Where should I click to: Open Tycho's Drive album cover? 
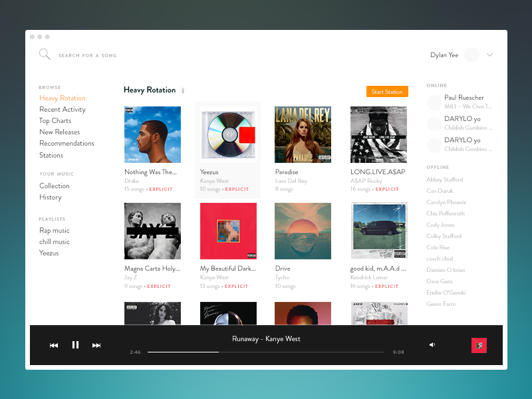[303, 231]
